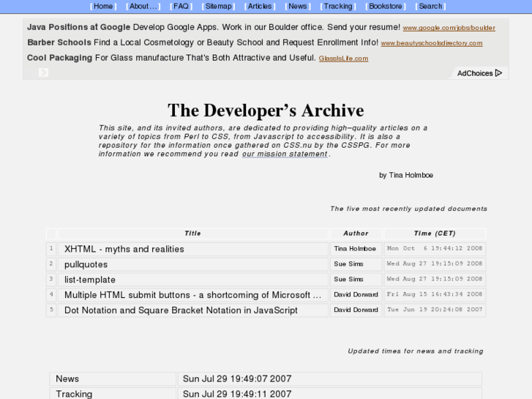
Task: Click David Dorward in Dot Notation row
Action: click(356, 310)
